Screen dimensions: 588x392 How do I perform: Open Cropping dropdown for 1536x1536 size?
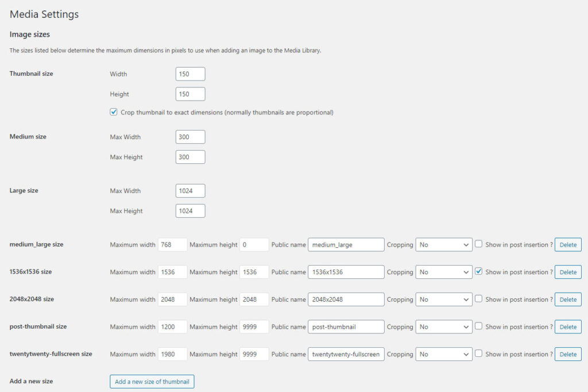[444, 272]
